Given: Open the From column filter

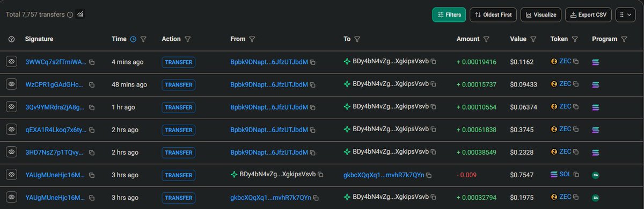Looking at the screenshot, I should click(x=252, y=39).
